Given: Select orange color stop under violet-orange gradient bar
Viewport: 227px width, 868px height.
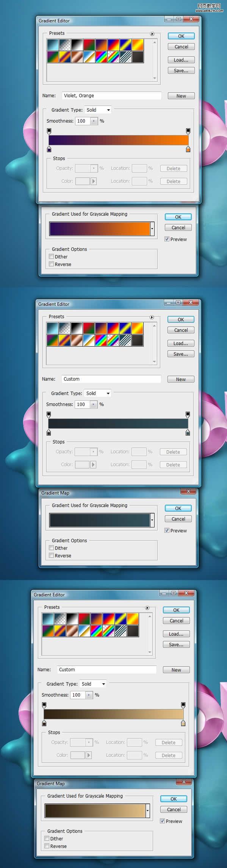Looking at the screenshot, I should (188, 149).
